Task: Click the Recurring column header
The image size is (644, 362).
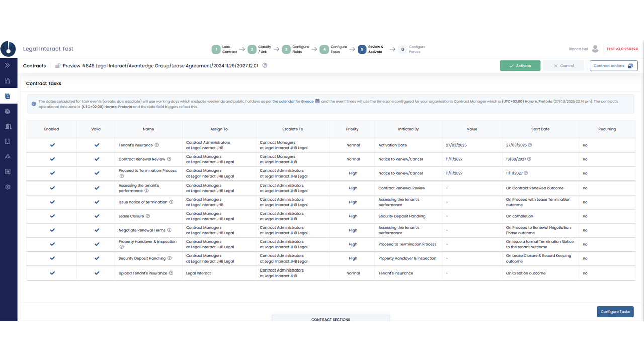Action: tap(607, 129)
